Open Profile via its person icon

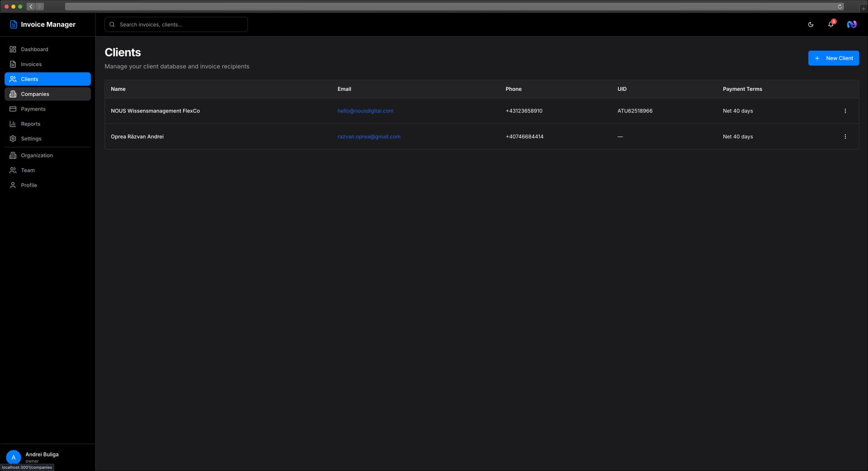[x=13, y=185]
